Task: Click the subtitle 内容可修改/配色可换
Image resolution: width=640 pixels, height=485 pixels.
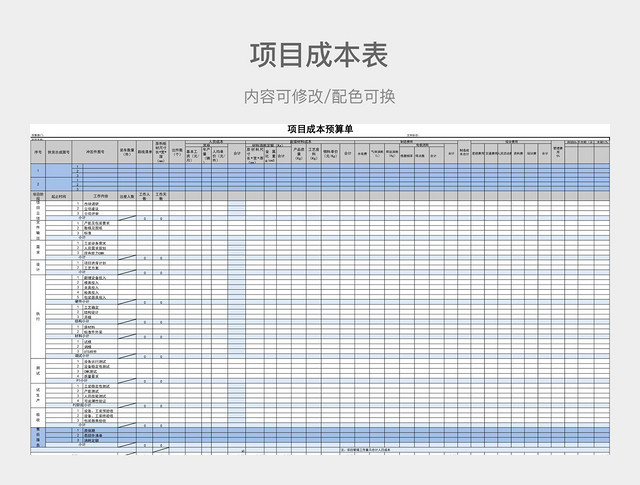Action: pyautogui.click(x=320, y=97)
